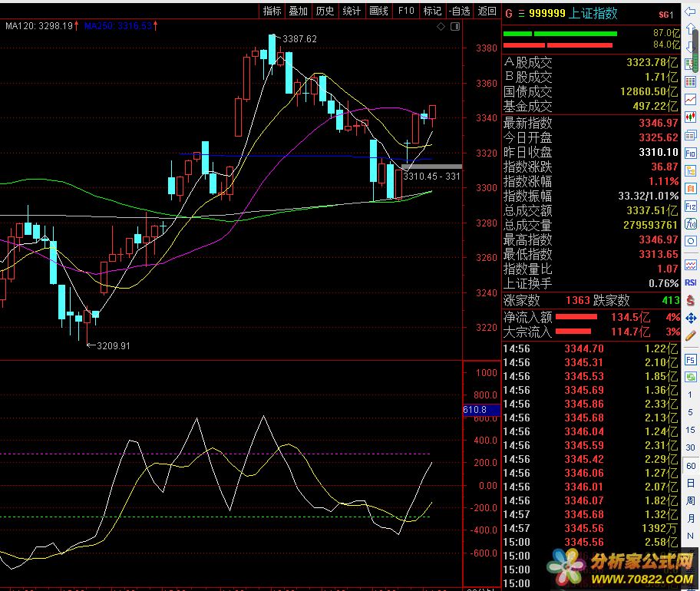Select the 15-minute period
700x591 pixels.
(690, 430)
